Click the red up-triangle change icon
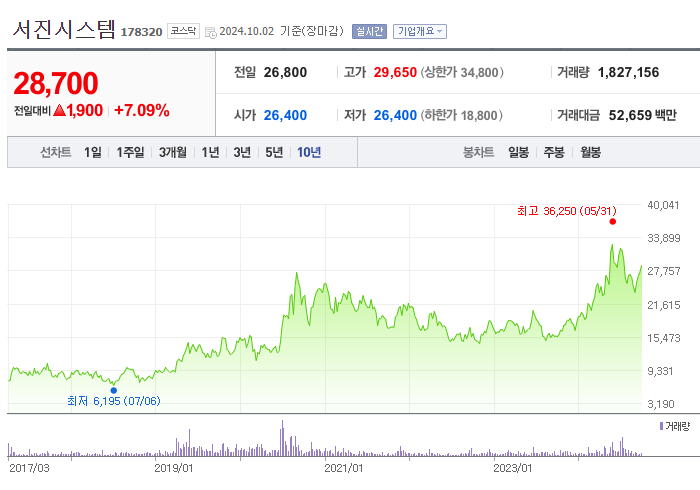This screenshot has width=700, height=490. [59, 110]
